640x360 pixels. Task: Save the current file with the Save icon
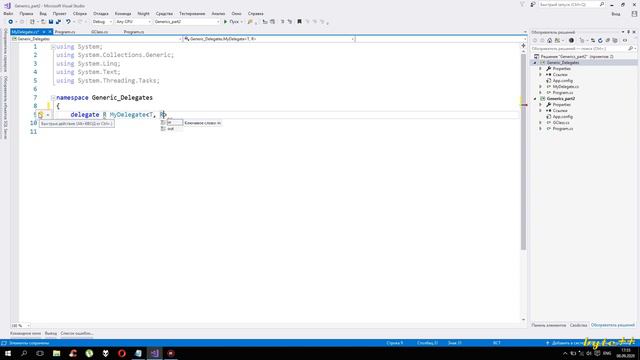[x=51, y=22]
